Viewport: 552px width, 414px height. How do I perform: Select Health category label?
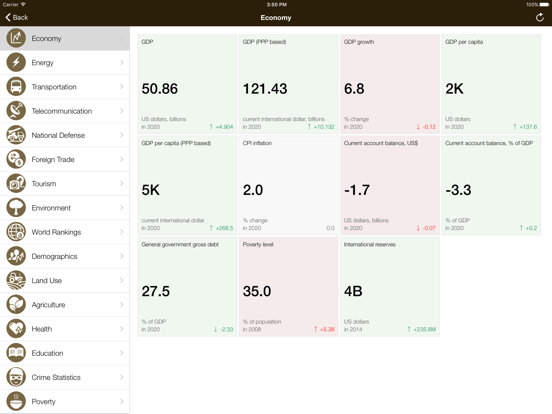click(42, 329)
